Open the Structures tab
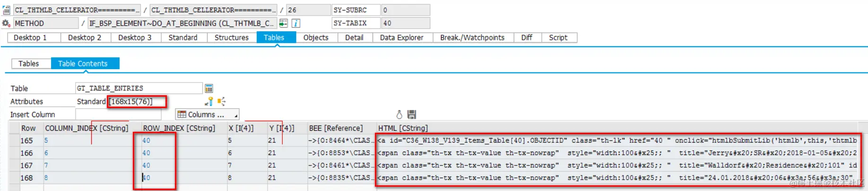The image size is (868, 191). point(232,37)
